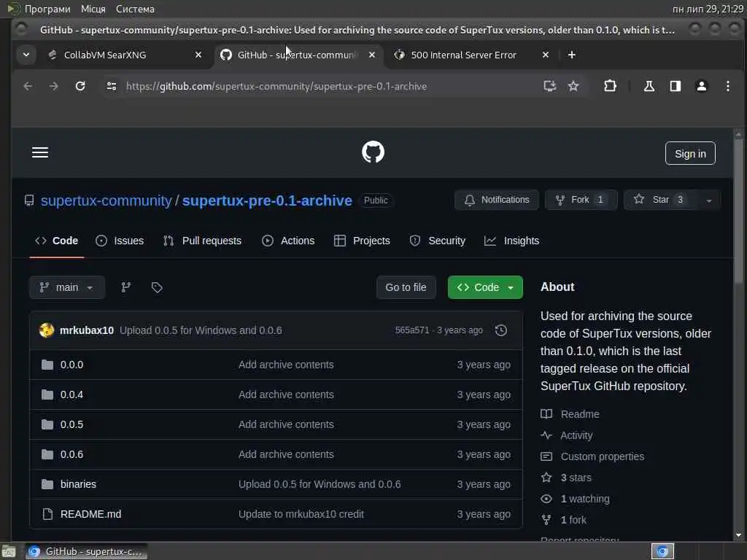Open mrkubax10 user profile link
747x560 pixels.
87,330
